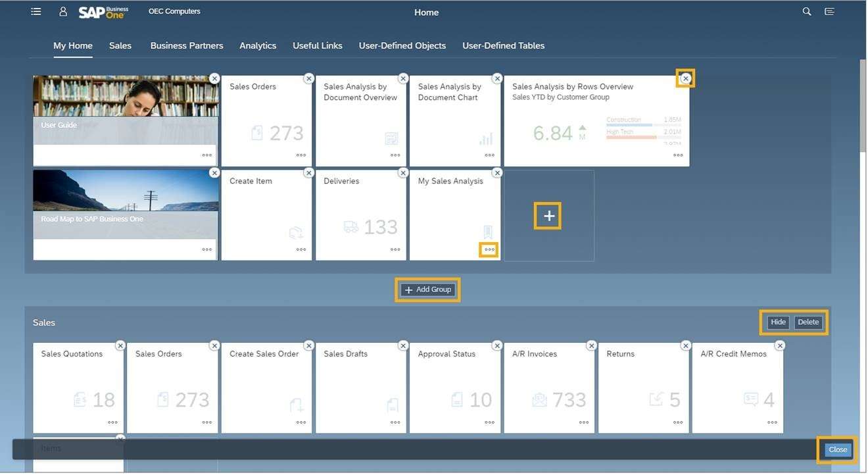
Task: Click the Sales group title
Action: (x=44, y=323)
